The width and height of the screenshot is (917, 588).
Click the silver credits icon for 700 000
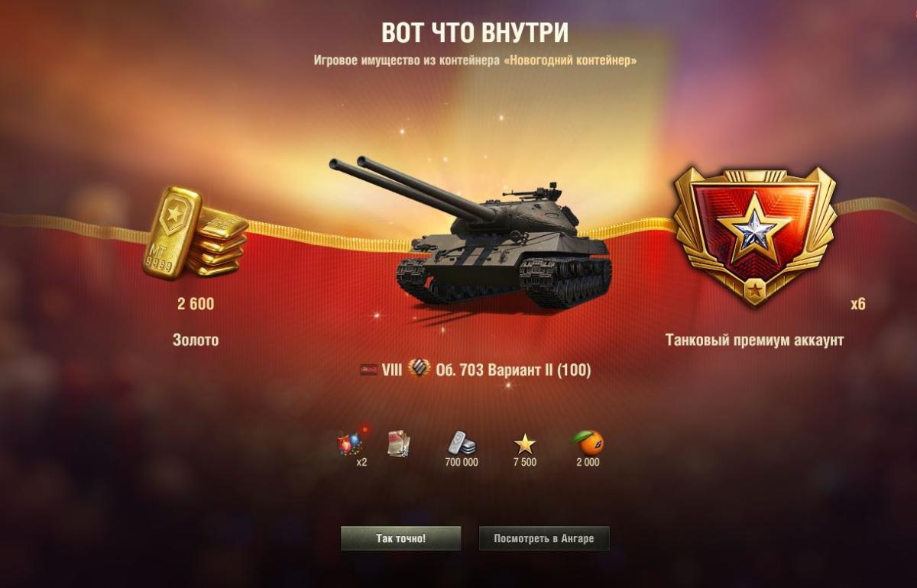[x=462, y=443]
